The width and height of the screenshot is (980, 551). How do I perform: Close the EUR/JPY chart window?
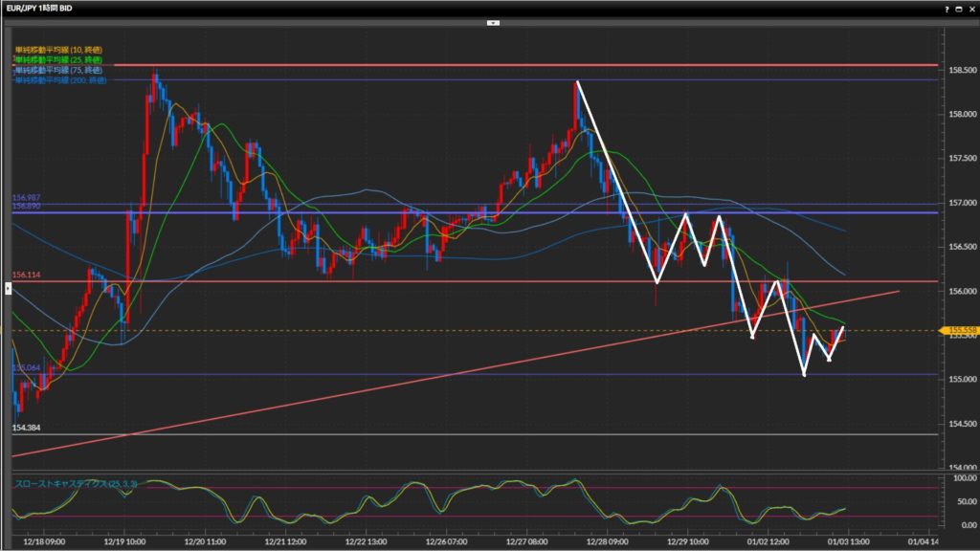pos(971,8)
